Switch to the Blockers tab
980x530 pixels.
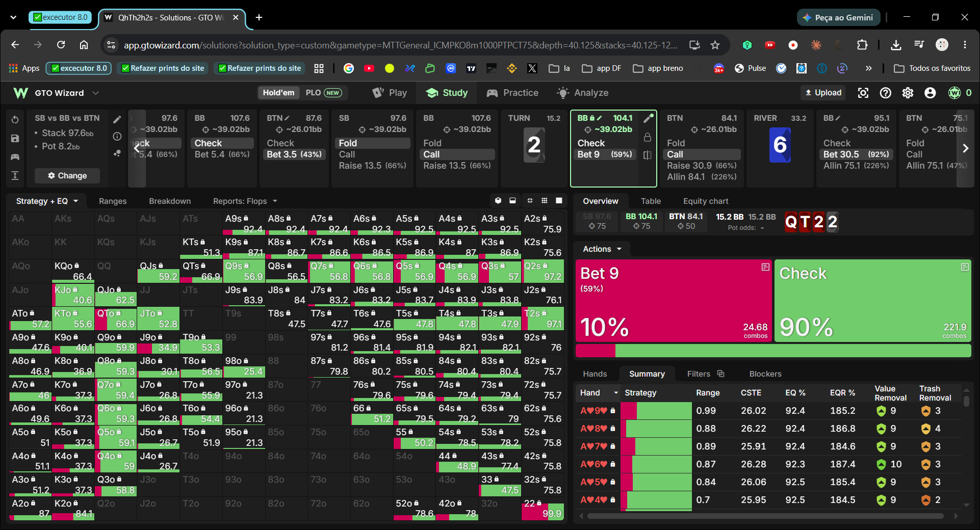coord(765,374)
